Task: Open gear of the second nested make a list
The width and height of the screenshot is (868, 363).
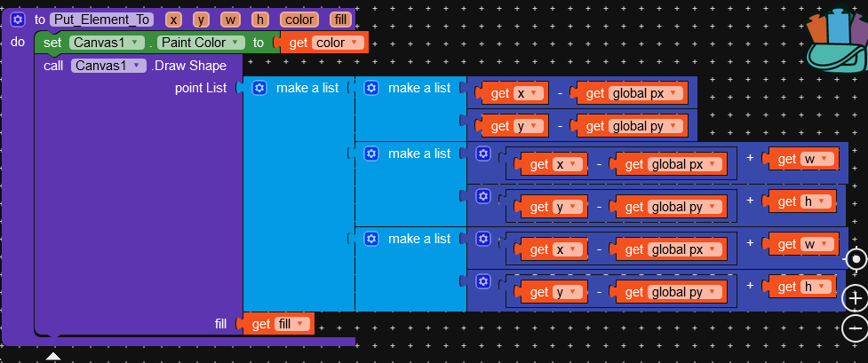Action: pyautogui.click(x=371, y=154)
